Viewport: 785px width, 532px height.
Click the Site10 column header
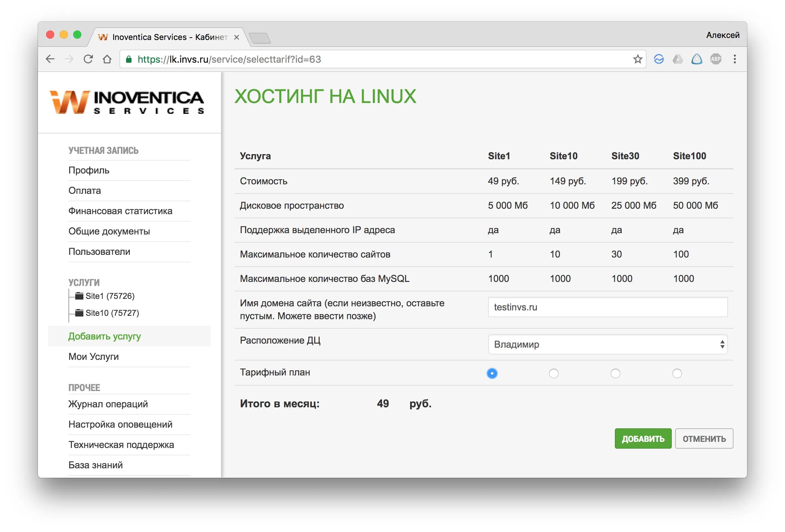pyautogui.click(x=563, y=156)
